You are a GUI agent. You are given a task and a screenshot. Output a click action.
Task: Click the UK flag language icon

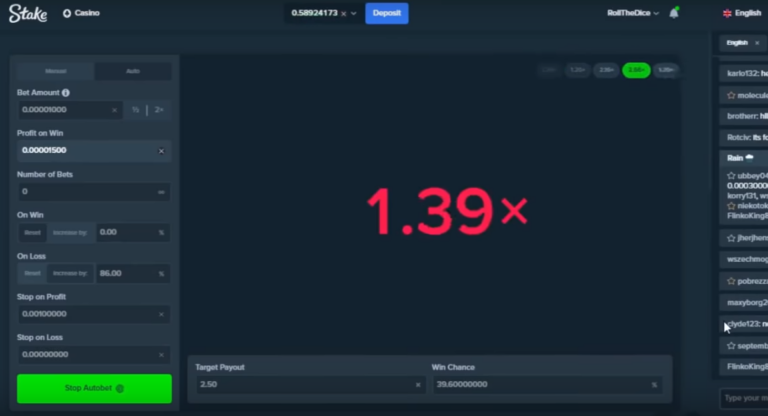(727, 13)
